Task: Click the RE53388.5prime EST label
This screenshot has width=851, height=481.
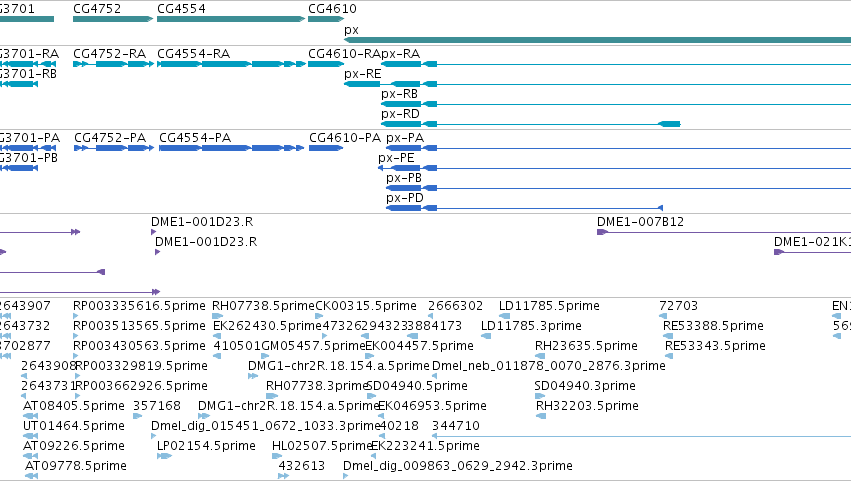Action: point(713,326)
